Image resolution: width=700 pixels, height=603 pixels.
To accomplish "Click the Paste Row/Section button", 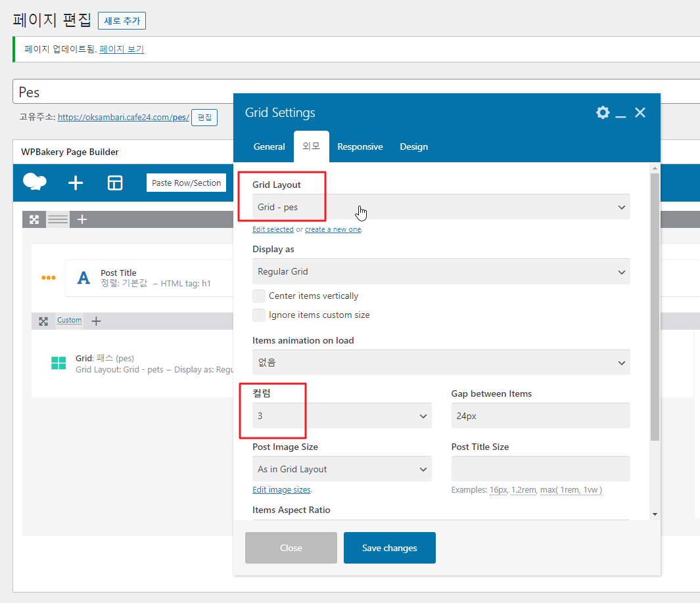I will [x=186, y=183].
